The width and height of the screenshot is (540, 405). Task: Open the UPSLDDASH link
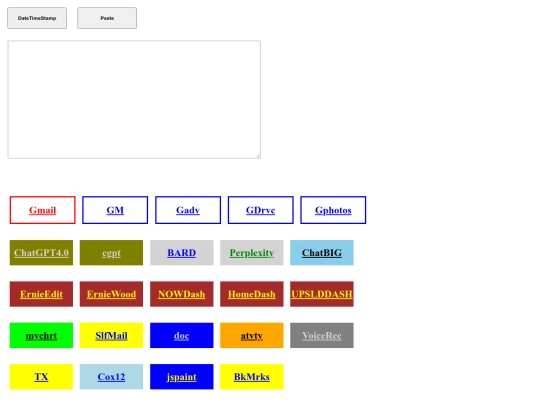pos(322,294)
